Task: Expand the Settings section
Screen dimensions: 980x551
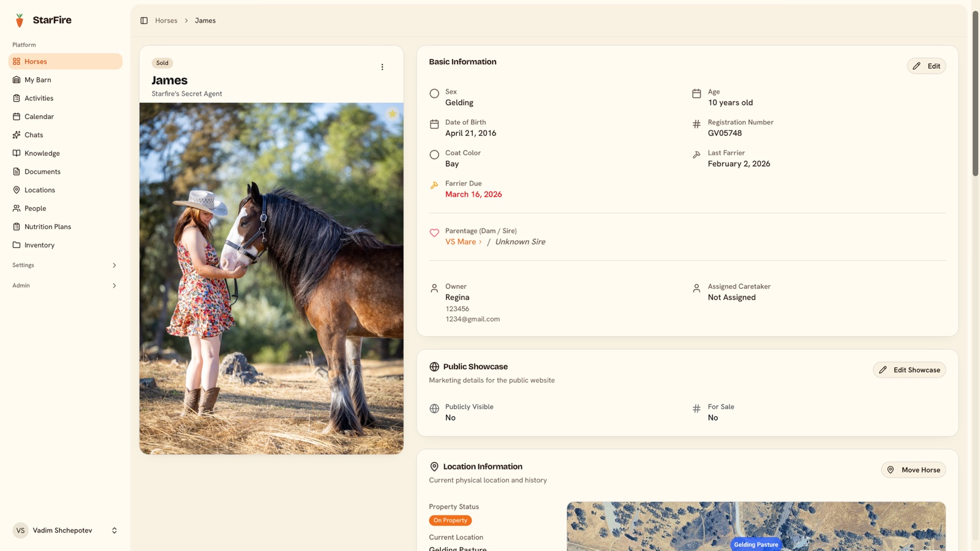Action: (x=65, y=265)
